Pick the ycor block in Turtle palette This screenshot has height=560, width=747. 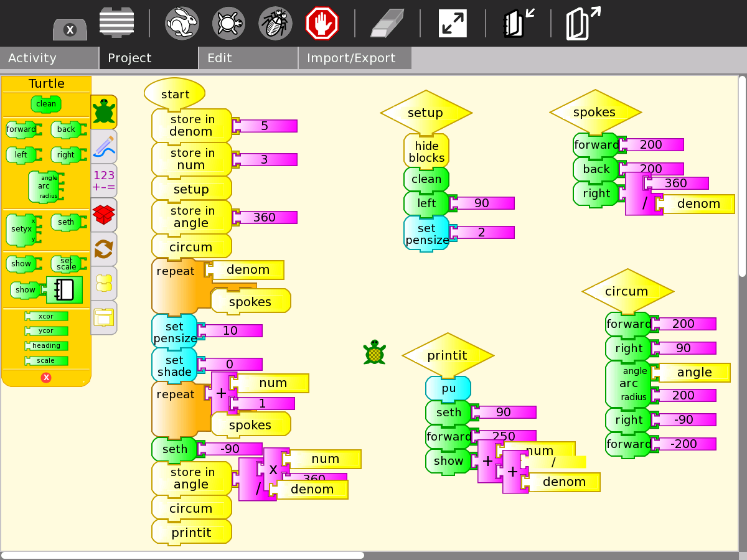coord(46,331)
